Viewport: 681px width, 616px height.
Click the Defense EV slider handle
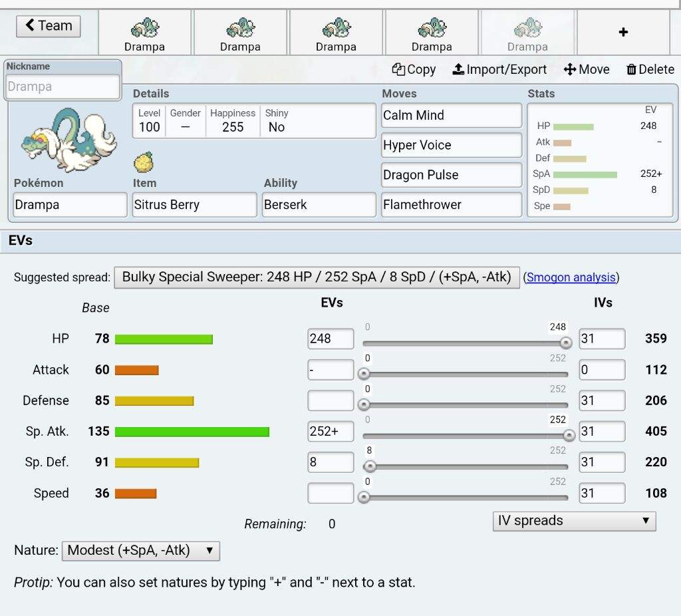364,404
